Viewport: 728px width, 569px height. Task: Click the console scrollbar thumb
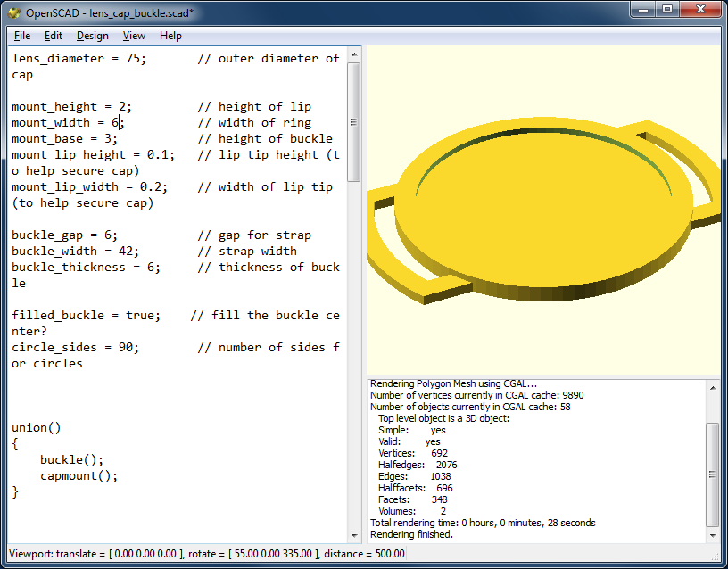click(x=713, y=474)
